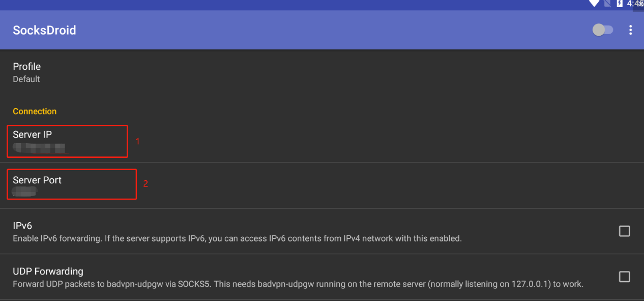Toggle the SocksDroid master connection switch
The width and height of the screenshot is (644, 301).
603,30
